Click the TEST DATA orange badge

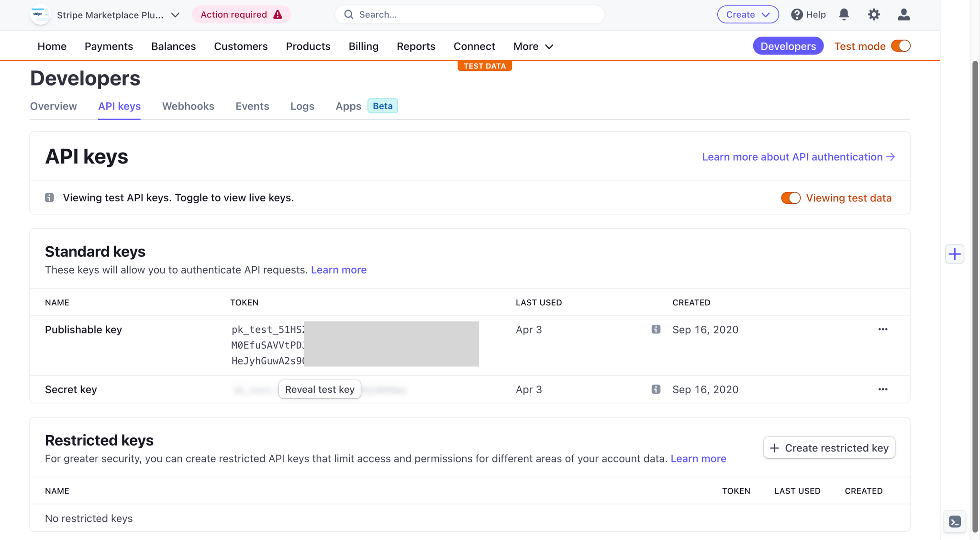tap(485, 66)
